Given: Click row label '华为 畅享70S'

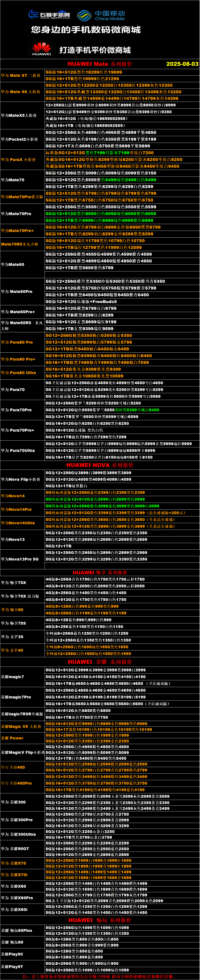Looking at the screenshot, I should [x=13, y=623].
